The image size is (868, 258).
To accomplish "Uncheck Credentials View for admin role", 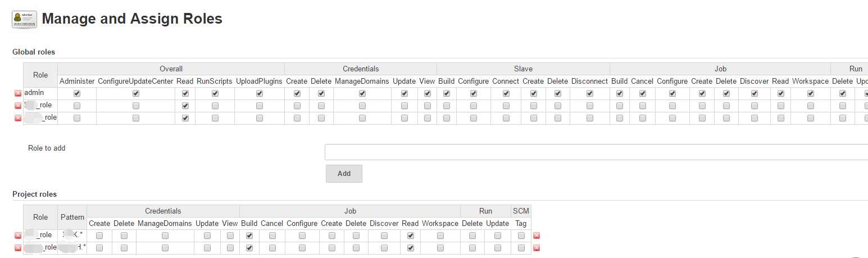I will 427,93.
